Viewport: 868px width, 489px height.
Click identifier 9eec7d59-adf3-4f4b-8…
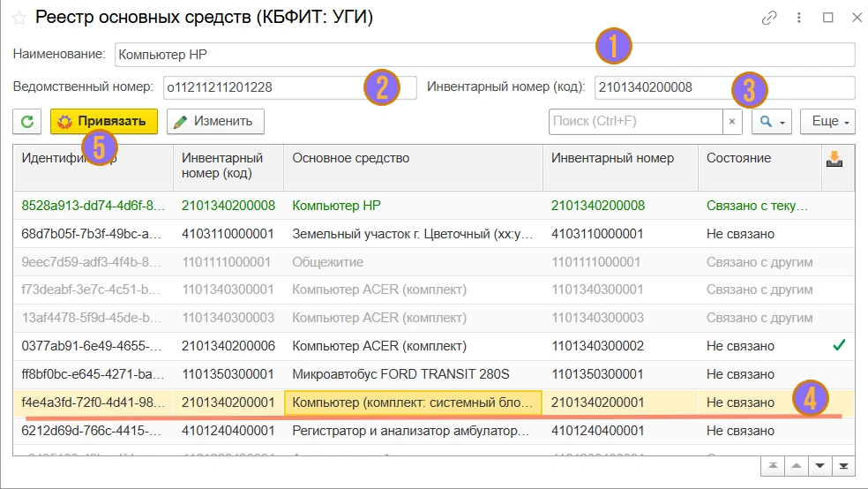92,262
